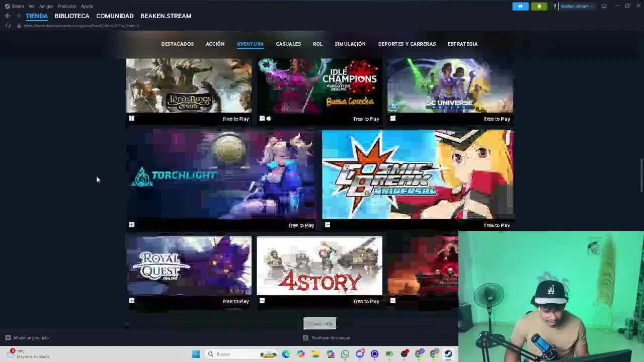Click the Windows platform icon under Torchlight
This screenshot has width=644, height=362.
click(x=131, y=225)
